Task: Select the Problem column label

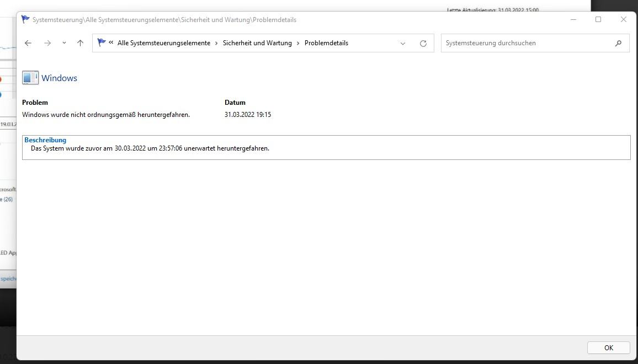Action: click(x=35, y=103)
